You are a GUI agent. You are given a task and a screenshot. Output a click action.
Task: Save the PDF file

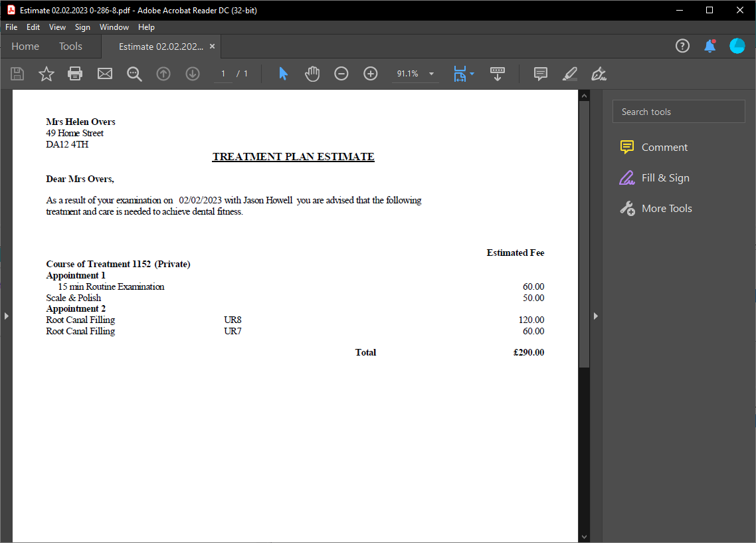click(x=17, y=74)
